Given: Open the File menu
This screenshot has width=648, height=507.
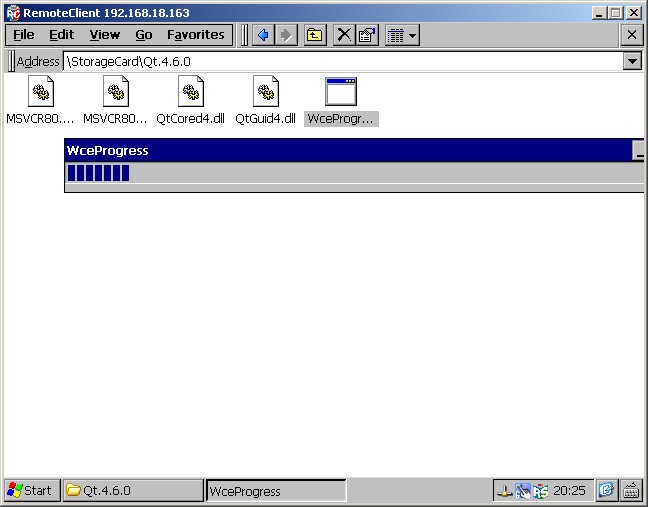Looking at the screenshot, I should click(x=24, y=35).
